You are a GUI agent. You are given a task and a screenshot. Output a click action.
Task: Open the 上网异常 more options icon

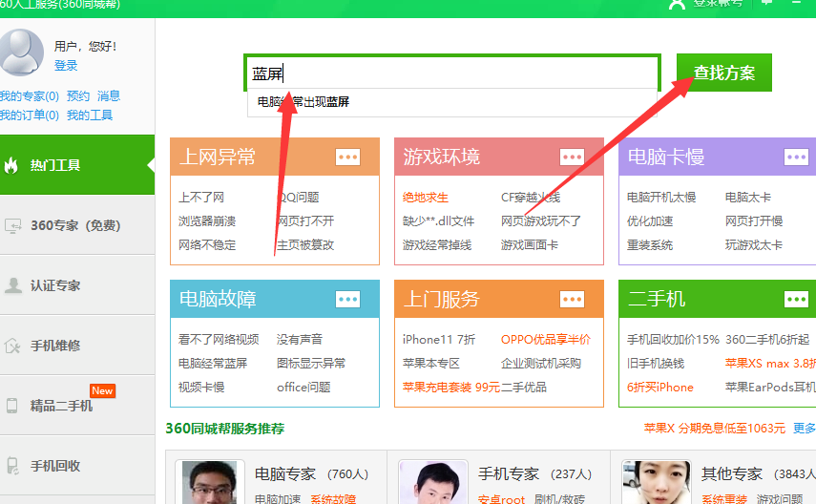coord(348,157)
